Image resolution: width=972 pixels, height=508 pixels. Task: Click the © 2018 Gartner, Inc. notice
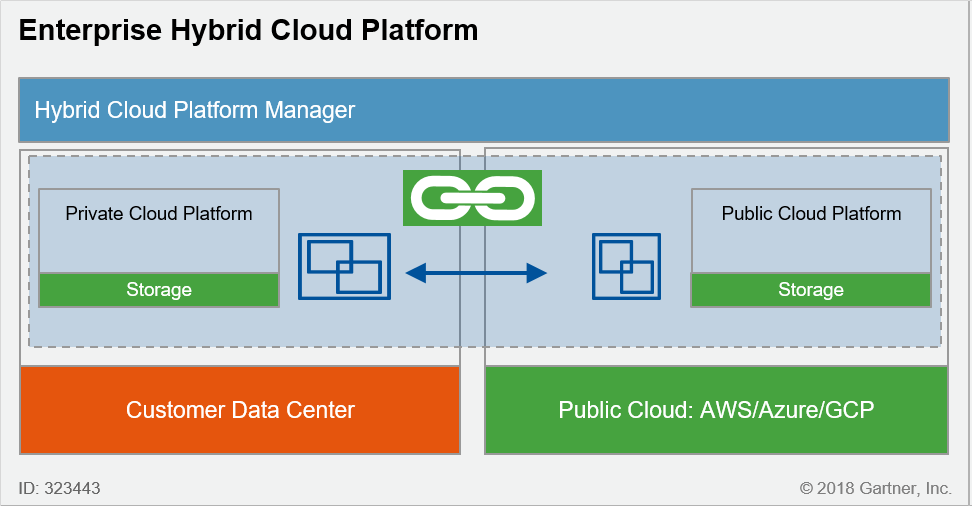pyautogui.click(x=875, y=489)
